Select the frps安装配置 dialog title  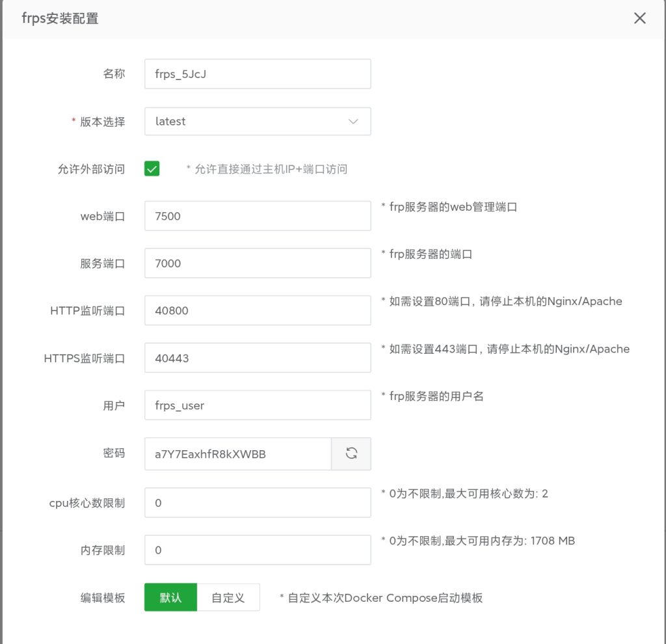pyautogui.click(x=60, y=19)
